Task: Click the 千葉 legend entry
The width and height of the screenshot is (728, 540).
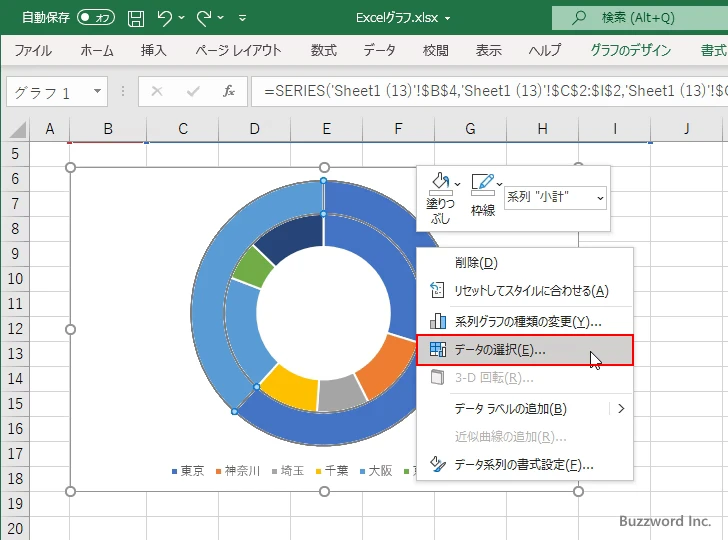Action: coord(332,471)
